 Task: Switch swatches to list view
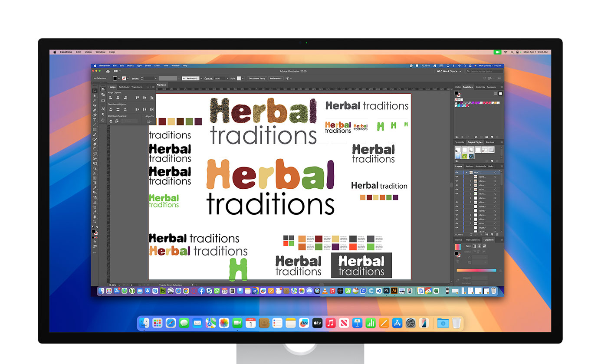(496, 93)
